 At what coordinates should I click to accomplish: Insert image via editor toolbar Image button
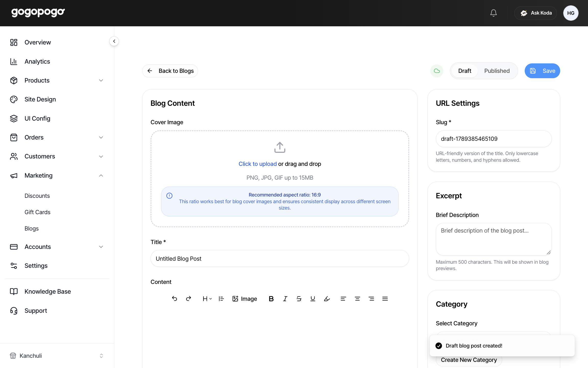pos(244,299)
